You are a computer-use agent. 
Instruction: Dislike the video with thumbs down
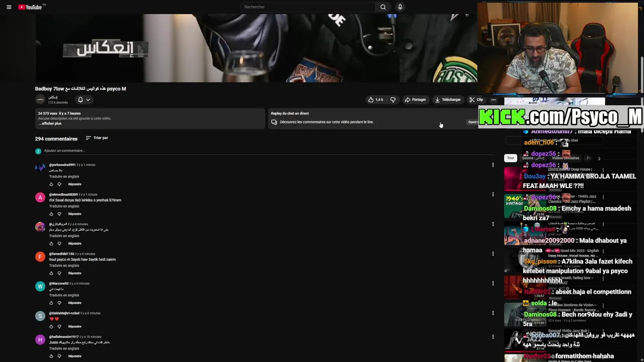click(393, 100)
